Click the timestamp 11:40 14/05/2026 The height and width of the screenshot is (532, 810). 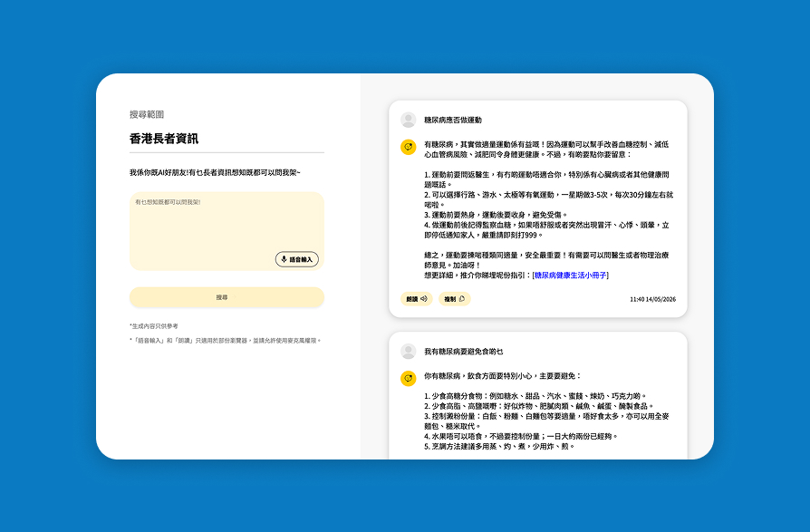pyautogui.click(x=652, y=299)
